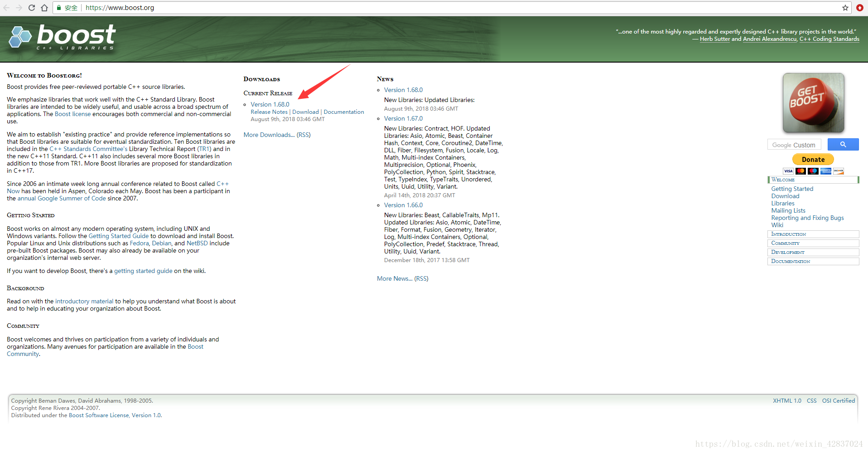Open the Boost license link

click(x=73, y=114)
